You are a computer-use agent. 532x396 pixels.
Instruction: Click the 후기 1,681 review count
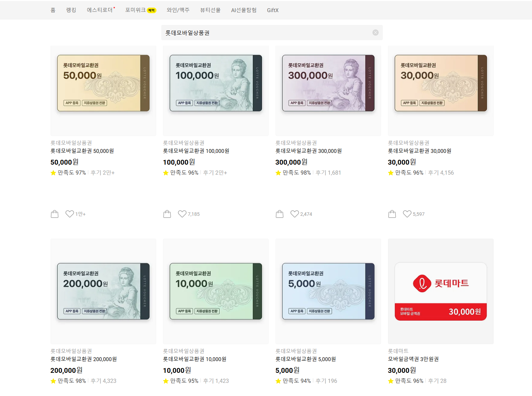pyautogui.click(x=328, y=173)
